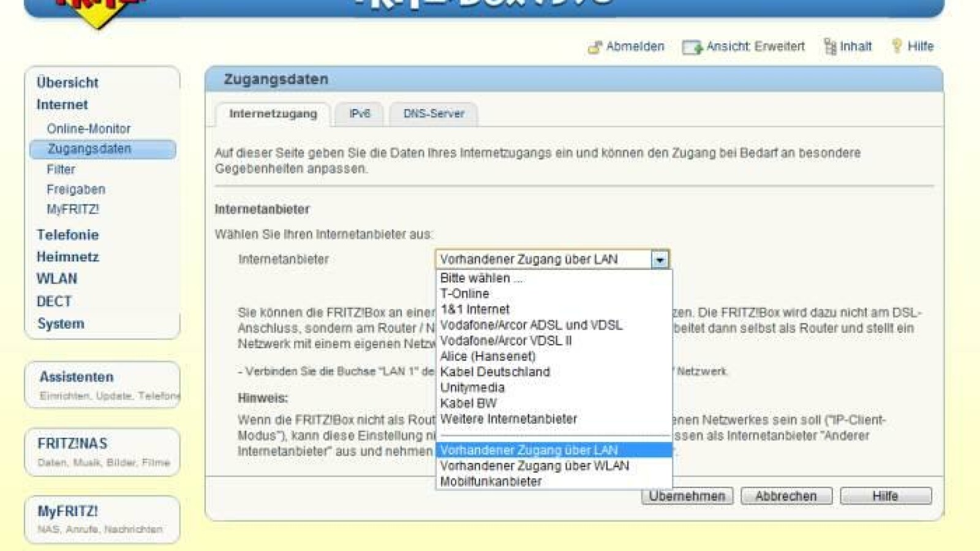Pick Vodafone/Arcor VDSL II option

coord(554,340)
